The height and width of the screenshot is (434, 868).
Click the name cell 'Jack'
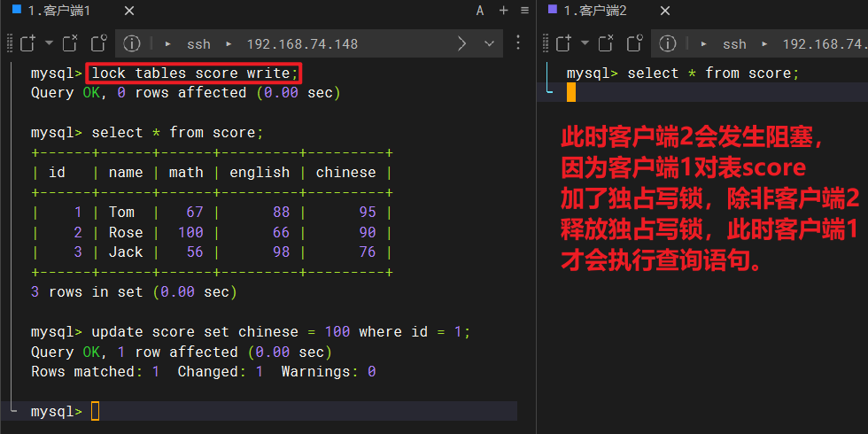[126, 252]
